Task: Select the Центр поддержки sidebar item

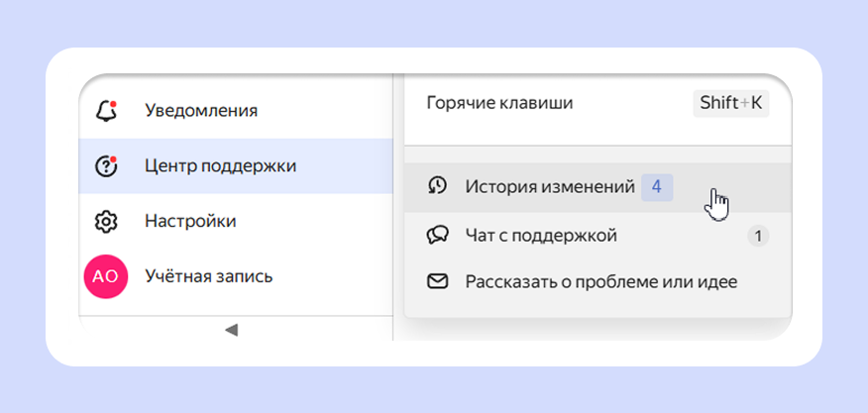Action: click(220, 166)
